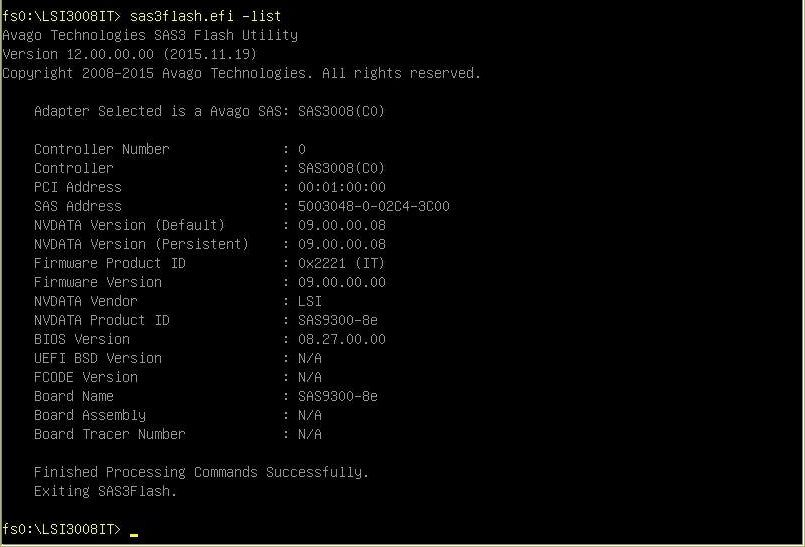Click the Controller Number label
The width and height of the screenshot is (805, 547).
[102, 150]
